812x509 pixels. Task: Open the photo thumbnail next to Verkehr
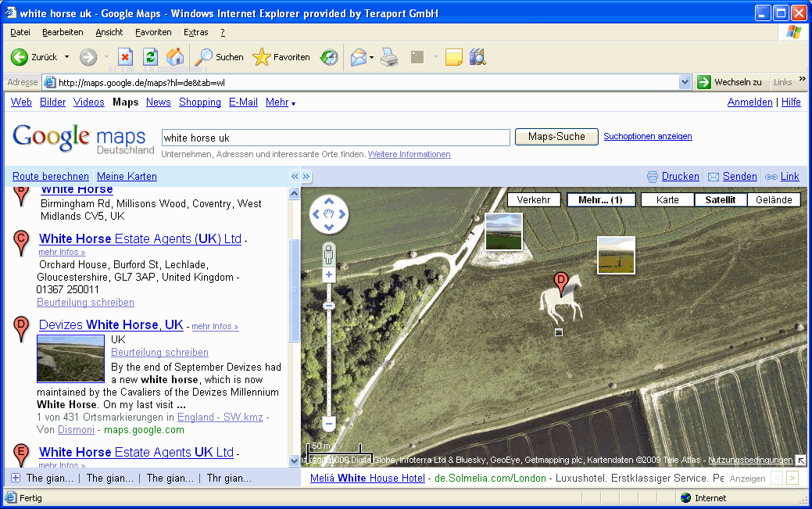[503, 231]
